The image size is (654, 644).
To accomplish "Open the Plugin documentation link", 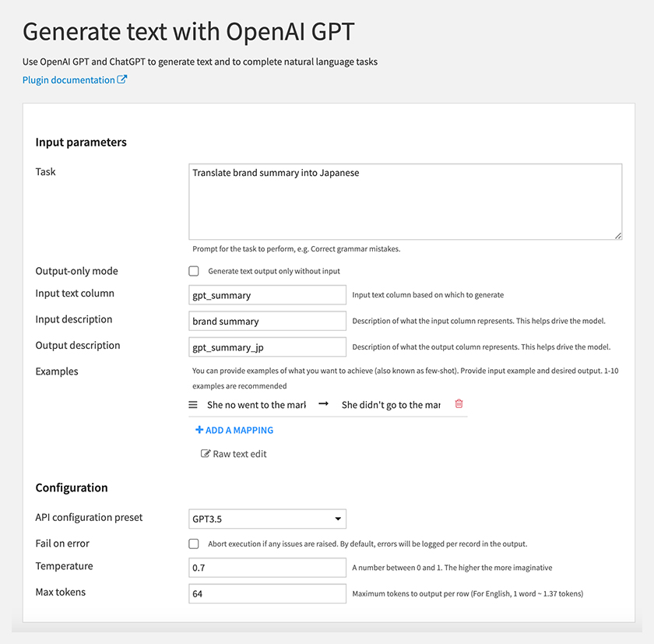I will (x=69, y=79).
